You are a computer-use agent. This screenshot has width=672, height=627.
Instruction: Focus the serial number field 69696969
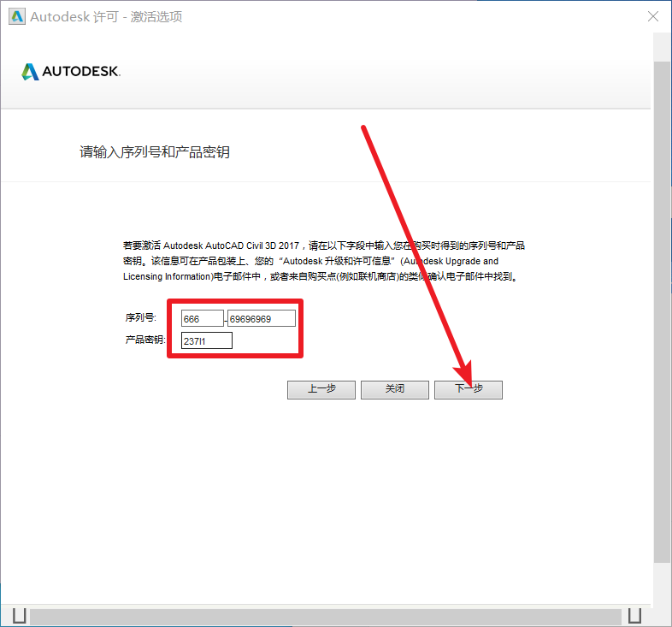[262, 319]
